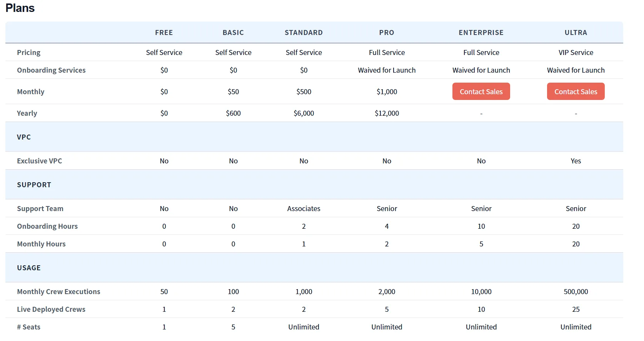
Task: Click Waived for Launch under the Ultra column
Action: click(576, 70)
